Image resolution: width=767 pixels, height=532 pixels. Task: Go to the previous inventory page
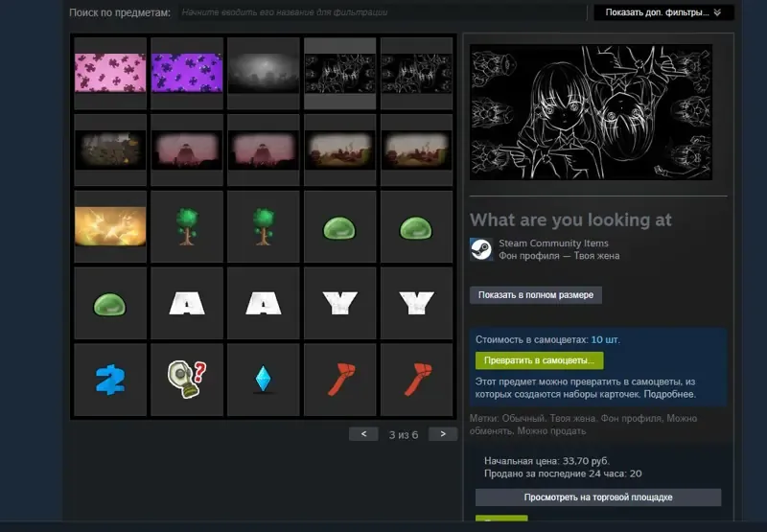pyautogui.click(x=363, y=433)
